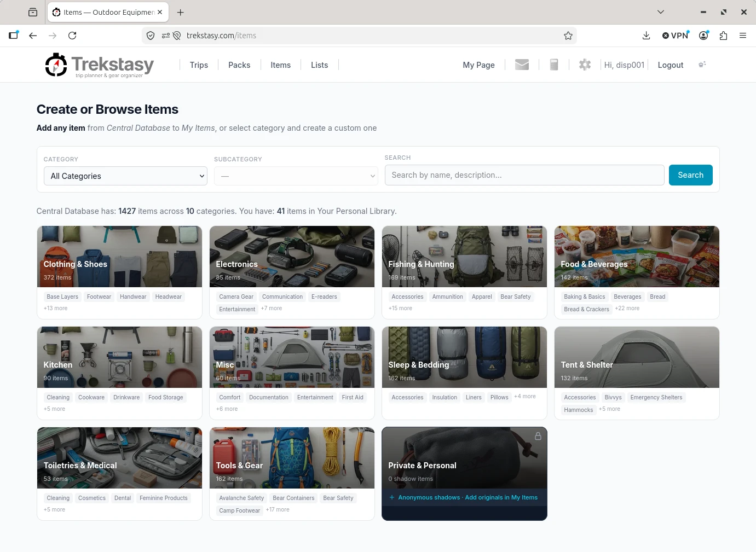The width and height of the screenshot is (756, 552).
Task: Click the blue Search button
Action: [x=691, y=175]
